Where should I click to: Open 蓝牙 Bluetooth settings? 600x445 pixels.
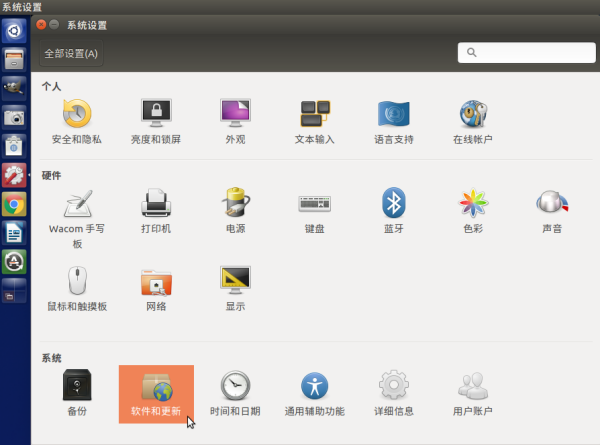tap(394, 211)
